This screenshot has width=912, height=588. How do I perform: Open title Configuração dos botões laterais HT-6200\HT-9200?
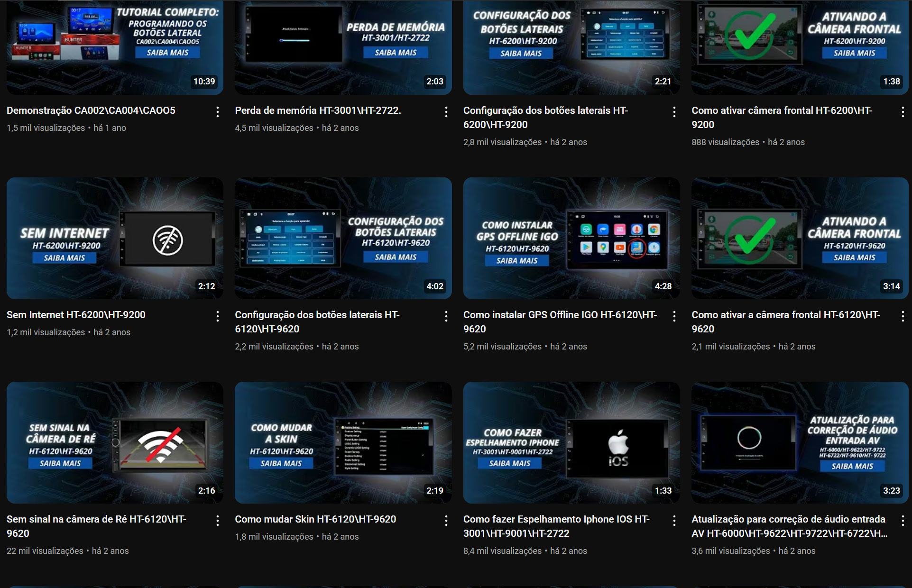pyautogui.click(x=545, y=118)
